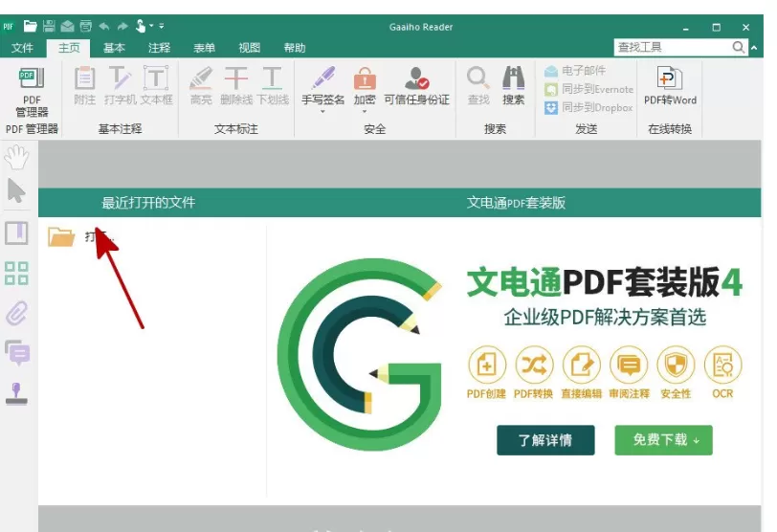Switch to the 表单 ribbon tab
The height and width of the screenshot is (532, 777).
pyautogui.click(x=204, y=48)
